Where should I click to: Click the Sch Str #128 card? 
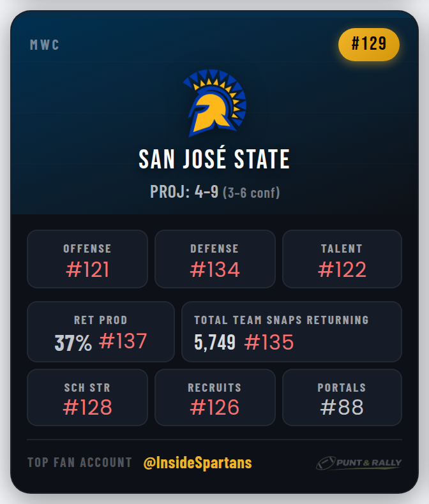(87, 397)
